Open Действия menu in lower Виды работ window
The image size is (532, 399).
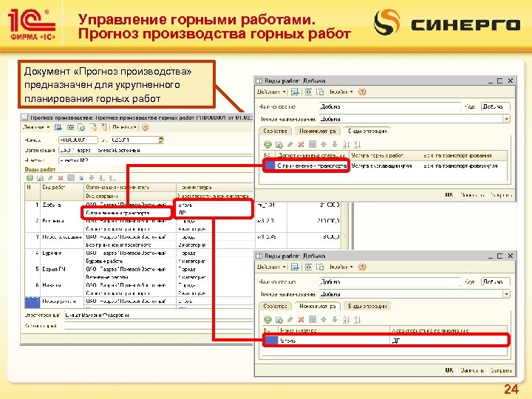(271, 267)
